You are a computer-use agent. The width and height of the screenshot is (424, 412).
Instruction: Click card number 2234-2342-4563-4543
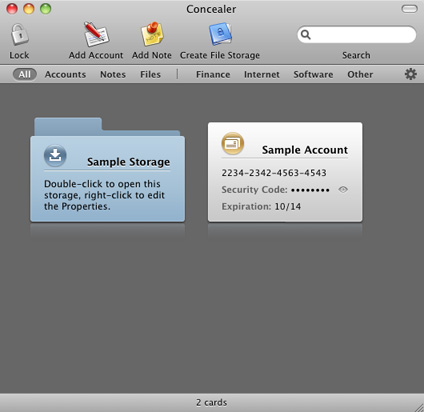point(274,173)
